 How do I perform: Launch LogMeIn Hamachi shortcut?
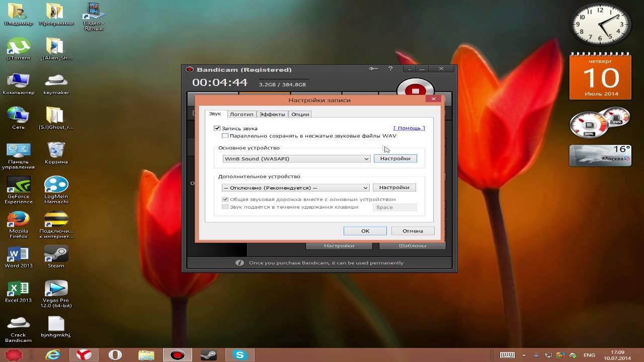(x=56, y=190)
